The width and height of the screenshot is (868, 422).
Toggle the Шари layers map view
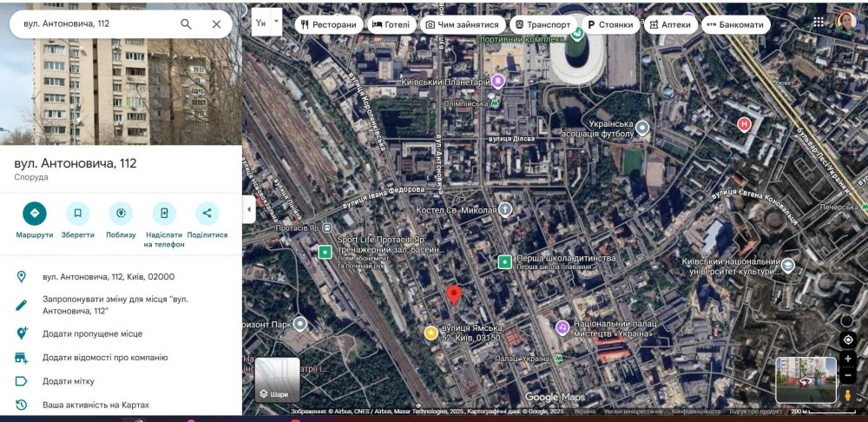278,379
